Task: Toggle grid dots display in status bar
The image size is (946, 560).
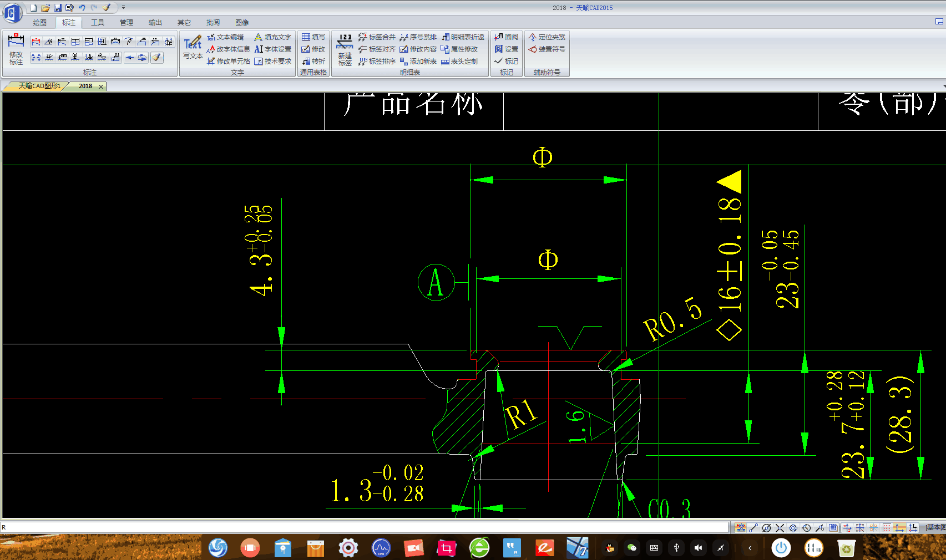Action: (x=887, y=528)
